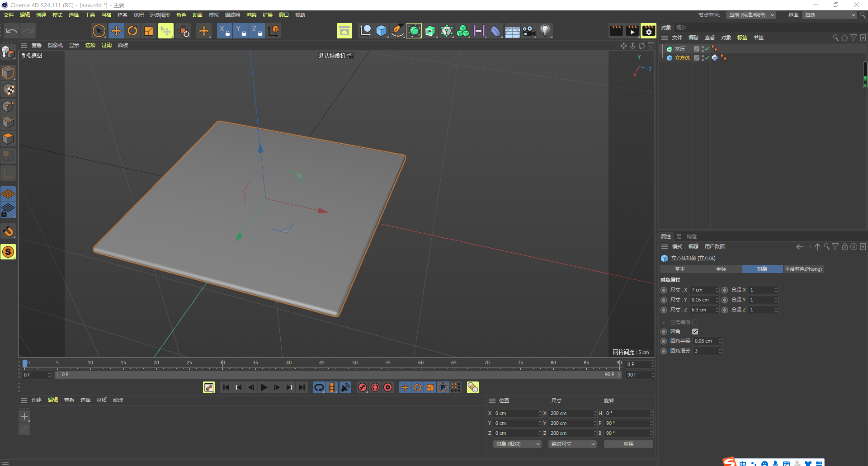Image resolution: width=868 pixels, height=466 pixels.
Task: Open the 渲染 menu
Action: coord(251,15)
